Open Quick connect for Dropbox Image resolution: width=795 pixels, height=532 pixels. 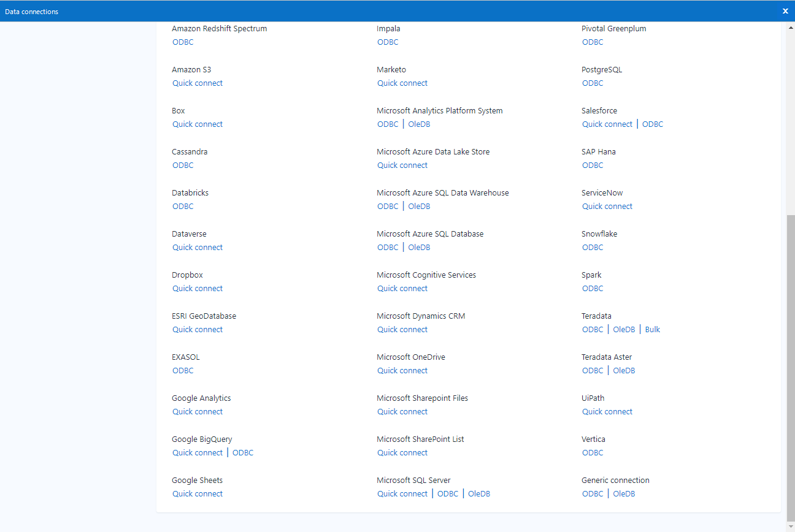pyautogui.click(x=198, y=288)
